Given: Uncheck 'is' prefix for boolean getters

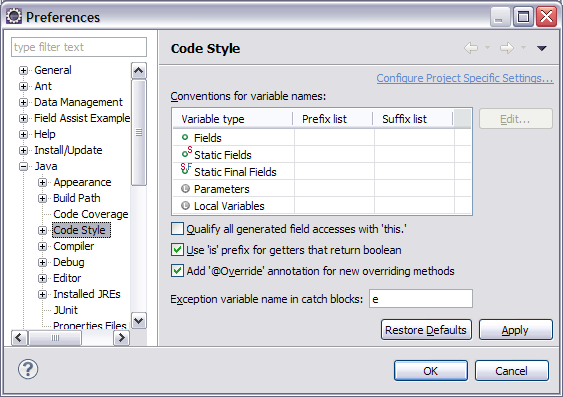Looking at the screenshot, I should pos(177,249).
